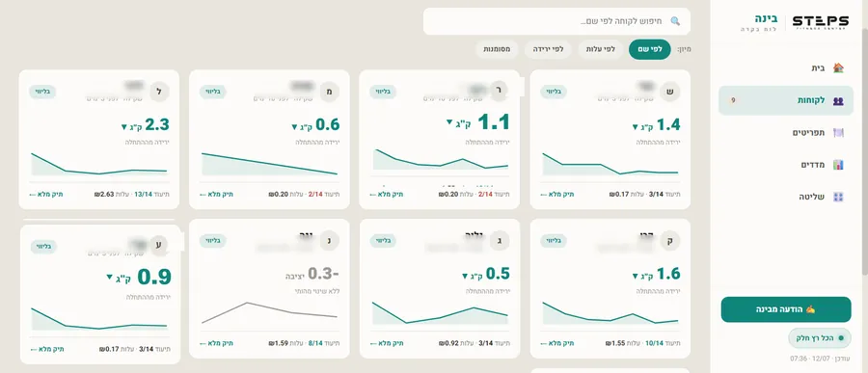Click the STEPS logo

click(x=821, y=21)
